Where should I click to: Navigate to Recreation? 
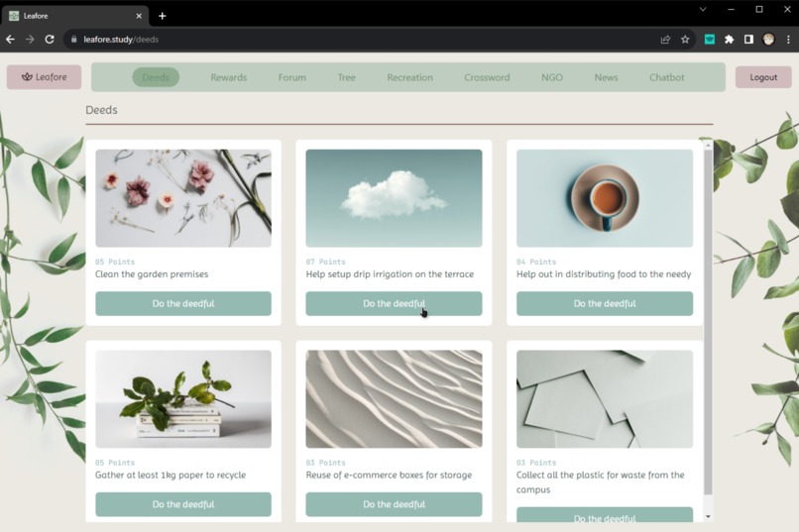(x=409, y=77)
